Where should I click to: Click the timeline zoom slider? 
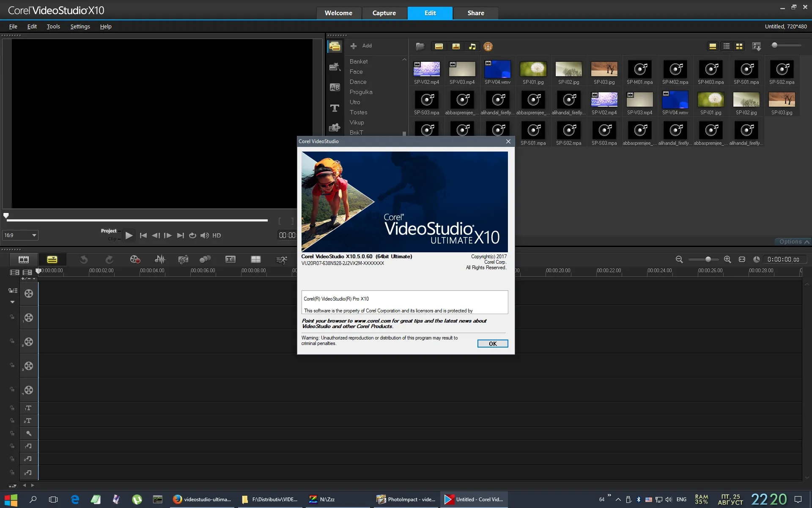point(704,259)
